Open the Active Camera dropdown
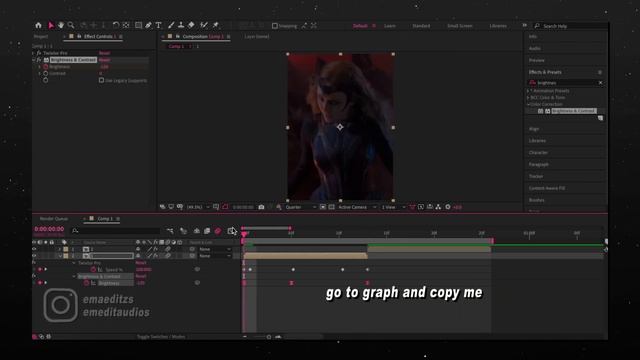Screen dimensions: 640x360 357,207
